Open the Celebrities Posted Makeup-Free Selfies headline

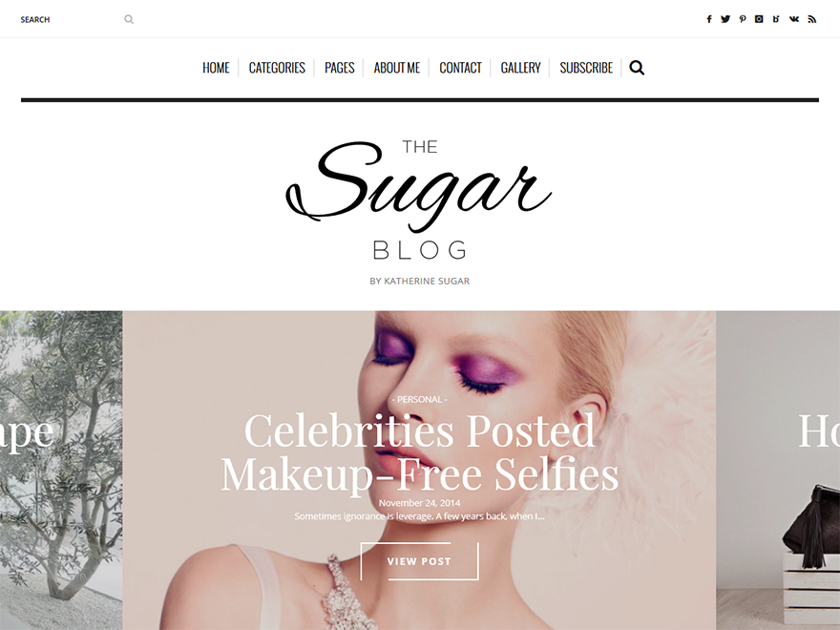click(419, 452)
